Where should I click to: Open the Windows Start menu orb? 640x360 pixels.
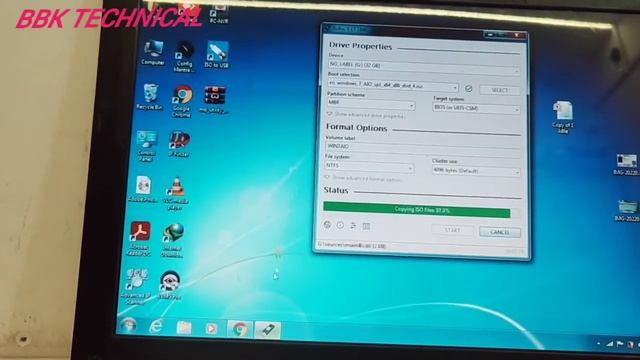click(128, 325)
